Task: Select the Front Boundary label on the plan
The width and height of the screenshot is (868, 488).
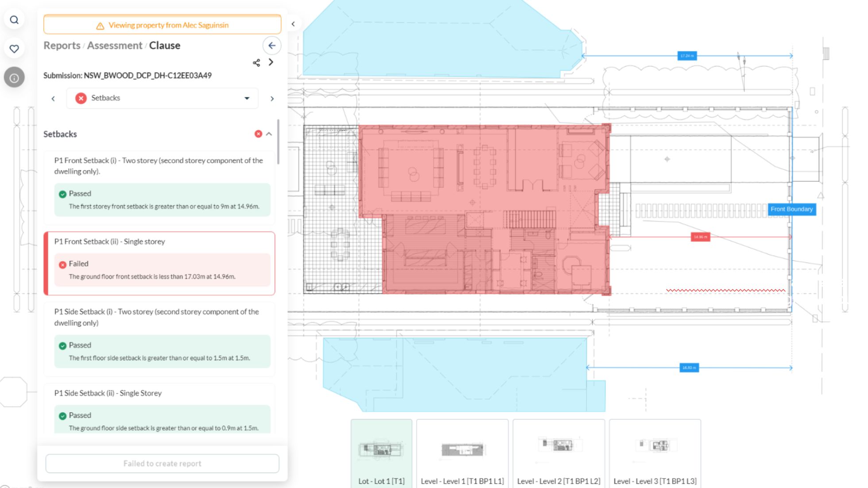Action: 791,209
